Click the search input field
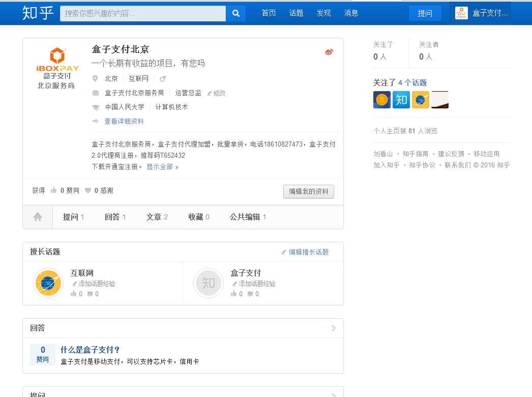This screenshot has width=532, height=397. tap(143, 13)
